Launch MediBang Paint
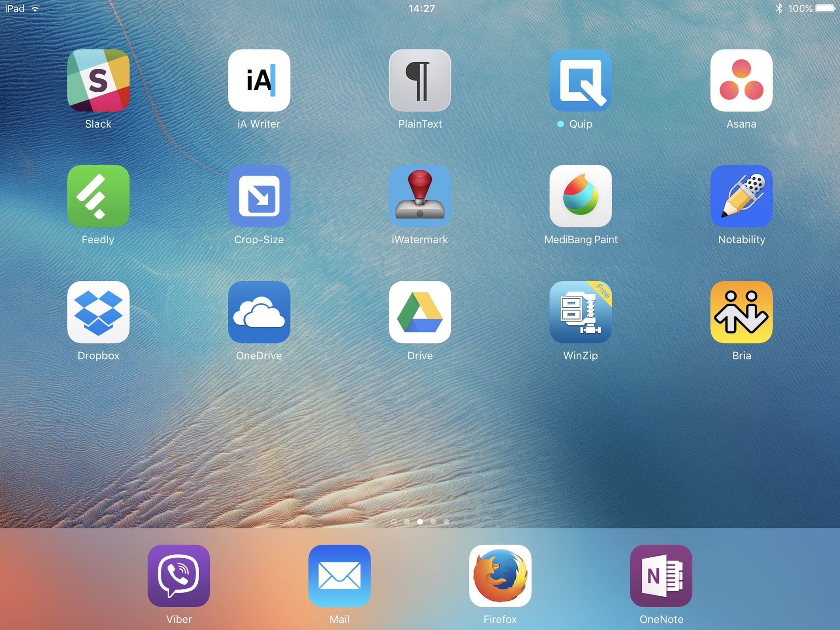 [581, 196]
